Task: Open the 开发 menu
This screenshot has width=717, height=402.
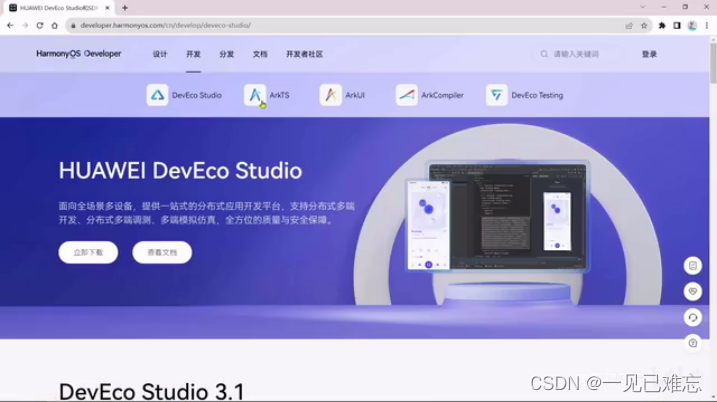Action: [193, 54]
